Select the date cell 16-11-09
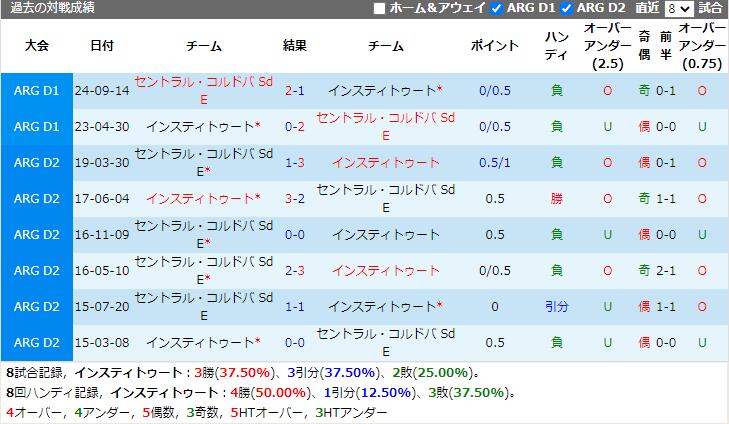The height and width of the screenshot is (424, 729). click(101, 235)
